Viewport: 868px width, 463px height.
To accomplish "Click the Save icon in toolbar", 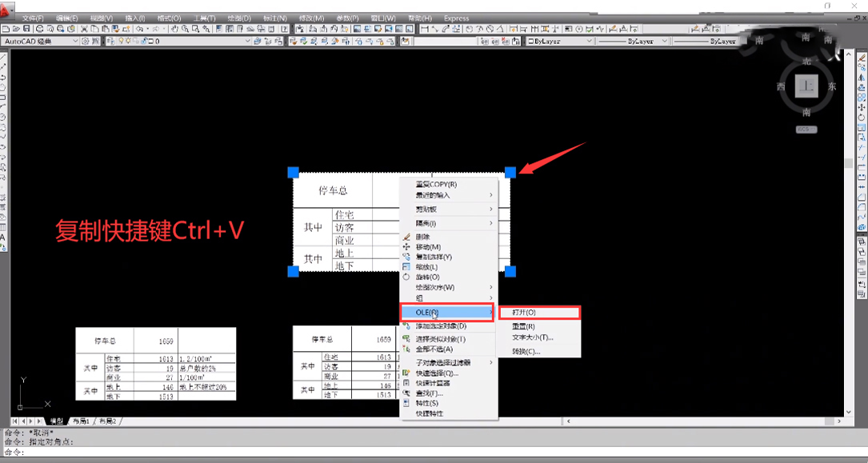I will pos(26,29).
